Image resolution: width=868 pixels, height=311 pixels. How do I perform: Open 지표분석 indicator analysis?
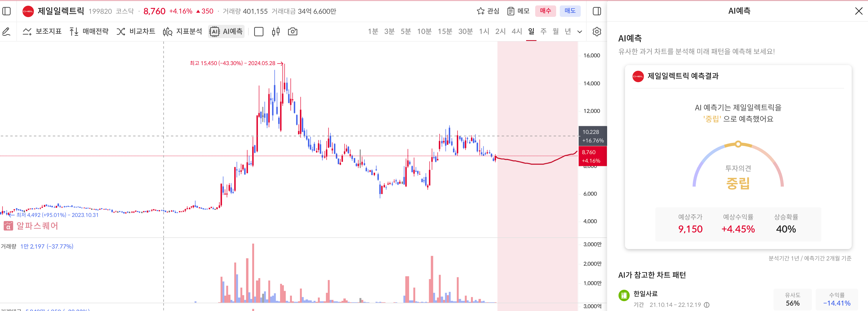tap(182, 31)
